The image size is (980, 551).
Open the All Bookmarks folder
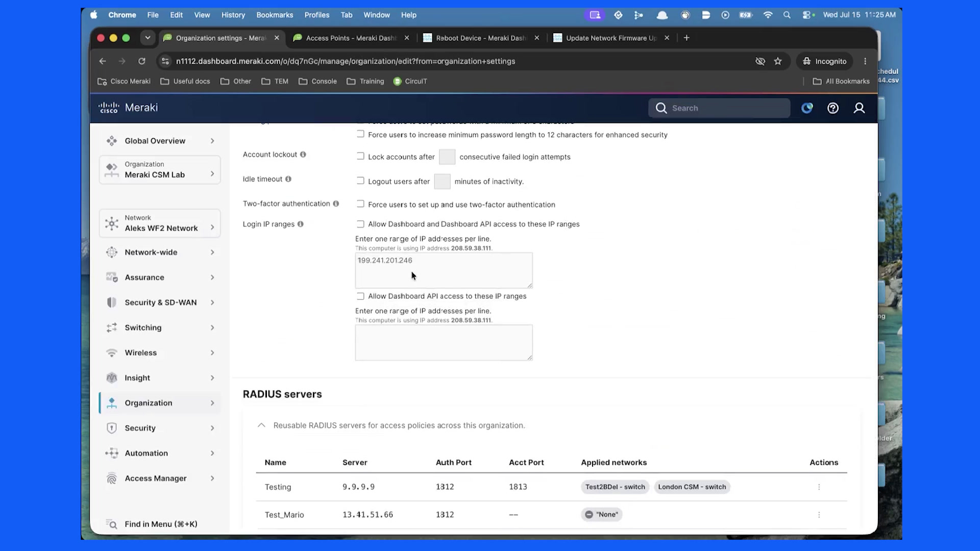point(841,81)
